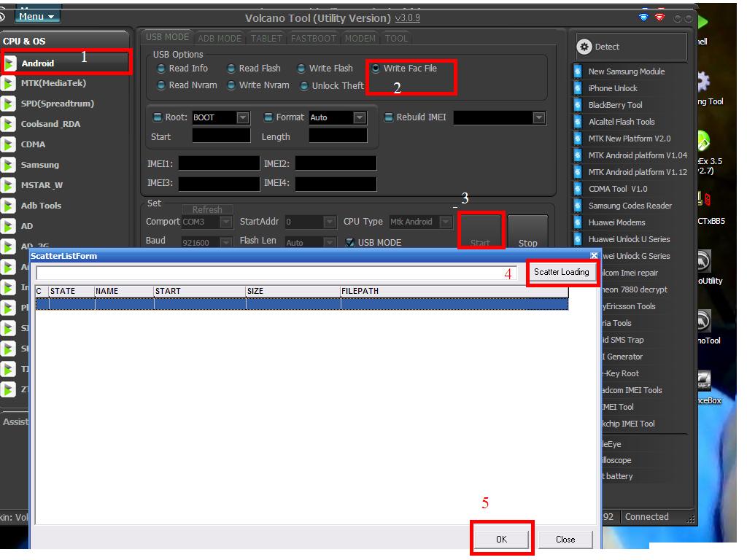Click the MSTAR_W play icon
Viewport: 747px width, 560px height.
click(x=8, y=186)
